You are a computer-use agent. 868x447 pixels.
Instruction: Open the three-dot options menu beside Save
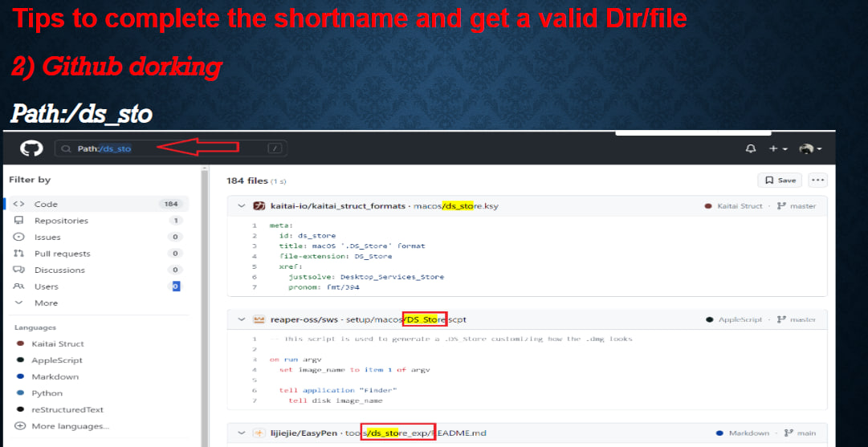tap(817, 181)
